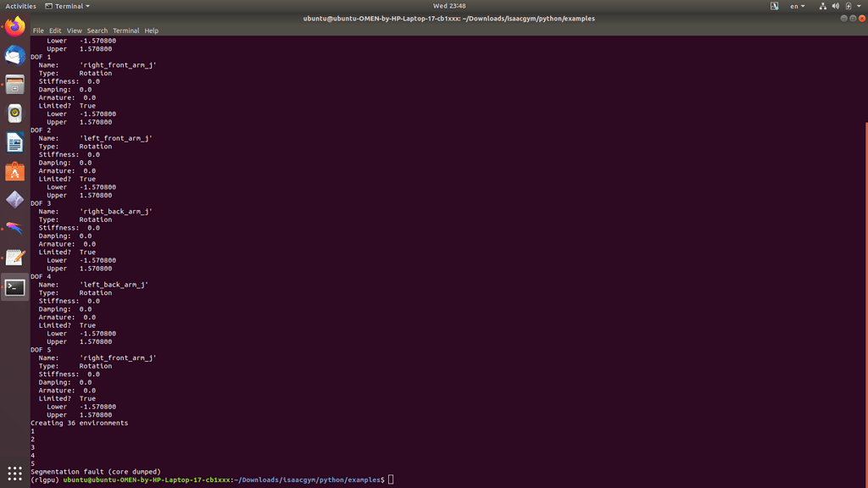Launch LibreOffice Writer from the dock
The height and width of the screenshot is (488, 868).
point(14,142)
